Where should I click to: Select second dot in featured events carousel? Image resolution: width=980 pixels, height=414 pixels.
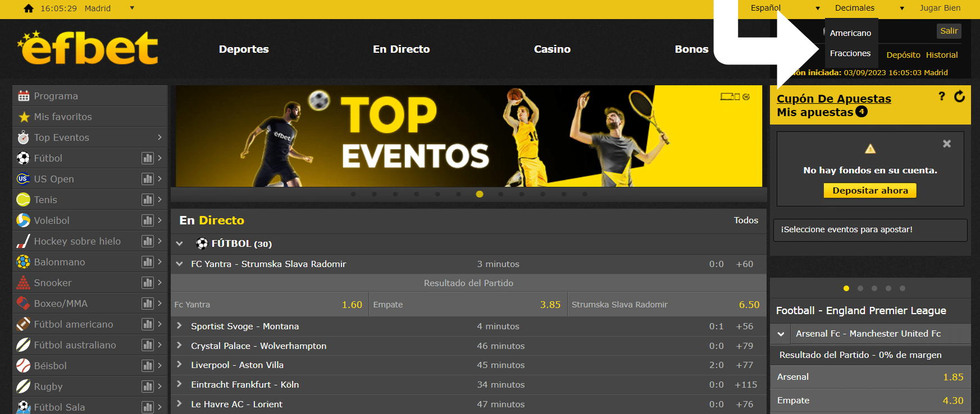point(860,288)
